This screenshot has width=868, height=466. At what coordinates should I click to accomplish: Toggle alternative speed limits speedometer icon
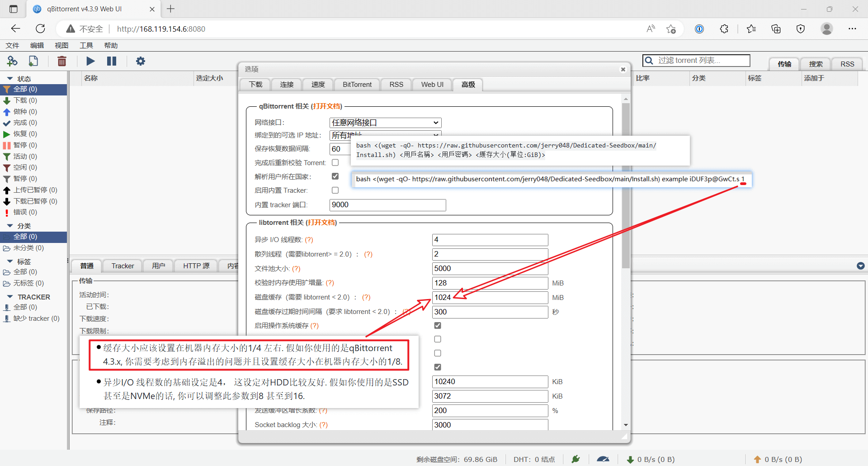coord(603,459)
